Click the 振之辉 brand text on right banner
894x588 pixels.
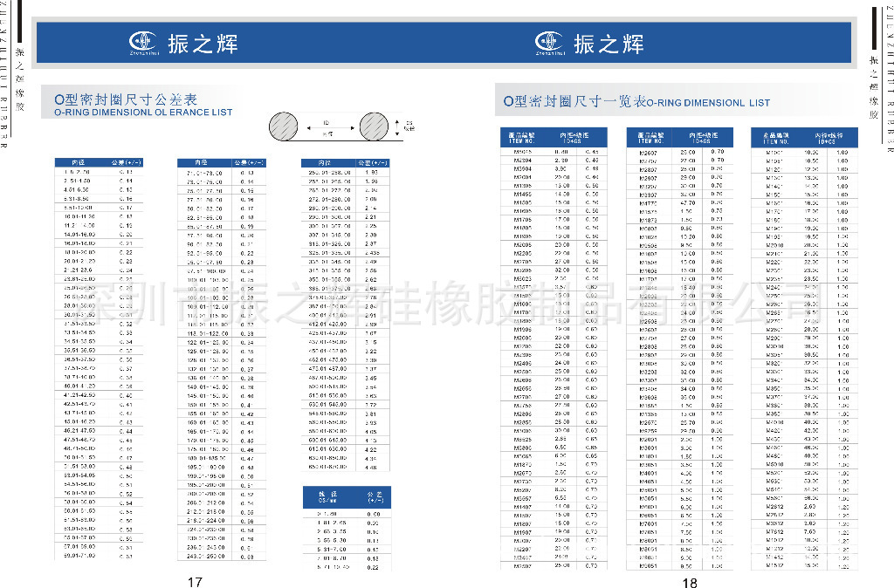point(609,43)
